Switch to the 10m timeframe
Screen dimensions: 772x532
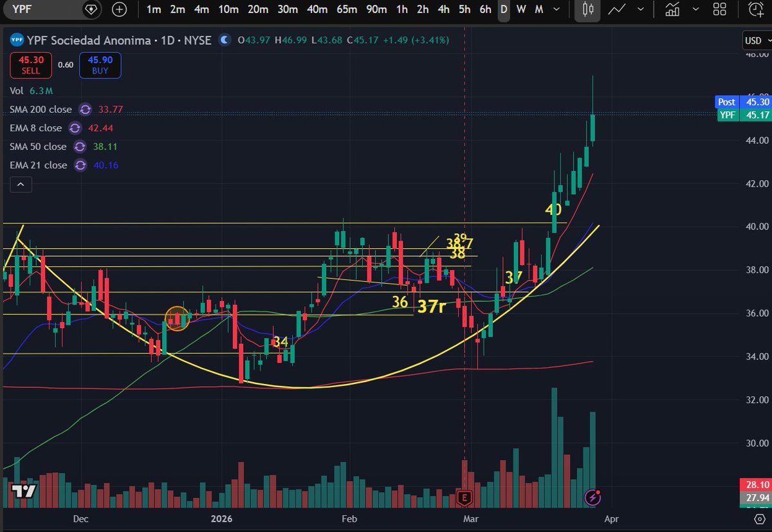[x=228, y=10]
